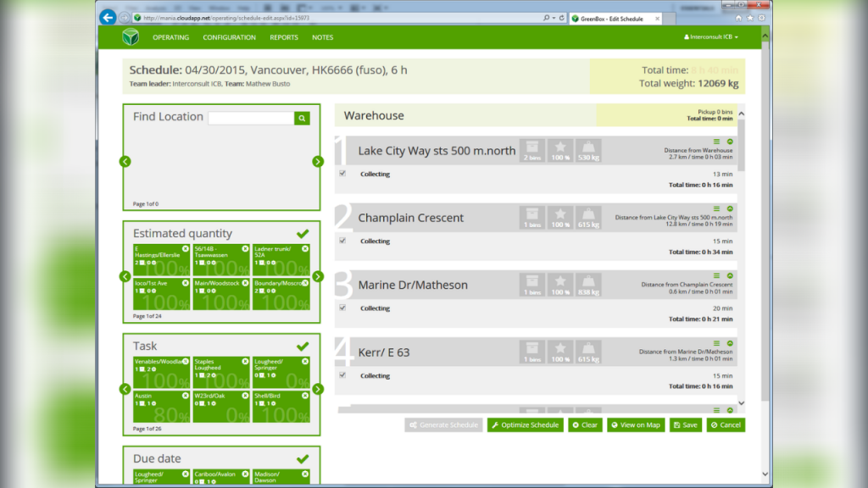
Task: Toggle Collecting checkbox under Lake City Way
Action: pos(342,173)
